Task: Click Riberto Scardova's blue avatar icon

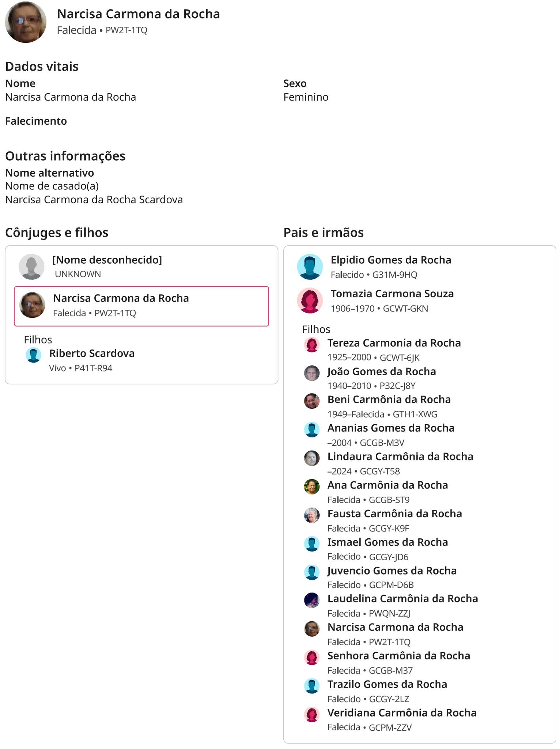Action: pyautogui.click(x=33, y=355)
